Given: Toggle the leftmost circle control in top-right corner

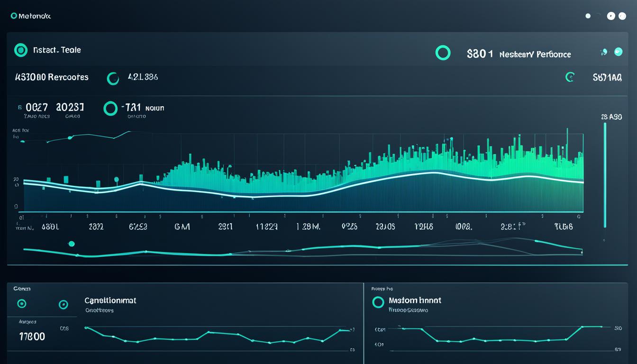Looking at the screenshot, I should pyautogui.click(x=588, y=16).
